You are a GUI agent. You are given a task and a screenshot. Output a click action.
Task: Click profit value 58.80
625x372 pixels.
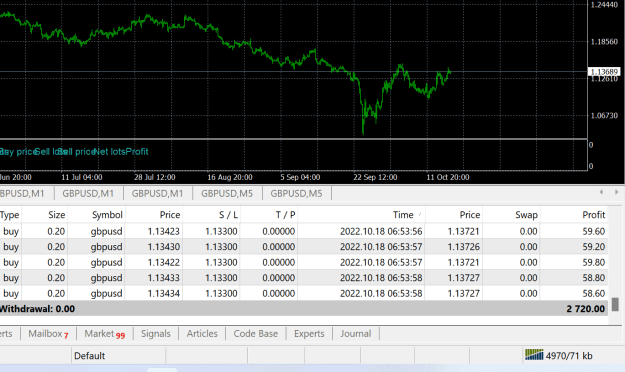[594, 278]
